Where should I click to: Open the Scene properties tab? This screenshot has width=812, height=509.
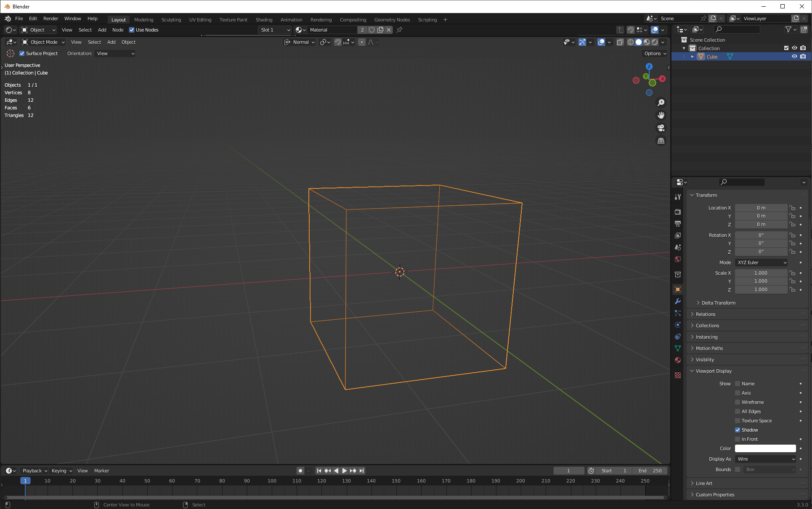(x=678, y=247)
